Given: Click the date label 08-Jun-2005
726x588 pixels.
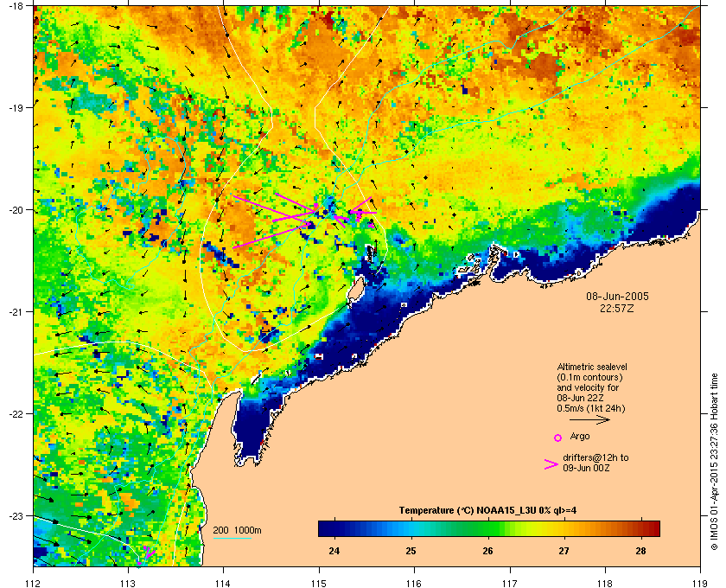Looking at the screenshot, I should pyautogui.click(x=617, y=296).
